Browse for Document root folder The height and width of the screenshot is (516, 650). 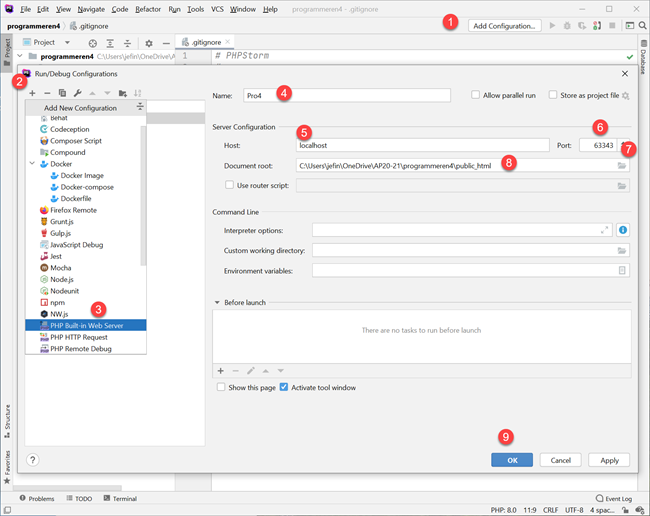pyautogui.click(x=621, y=166)
